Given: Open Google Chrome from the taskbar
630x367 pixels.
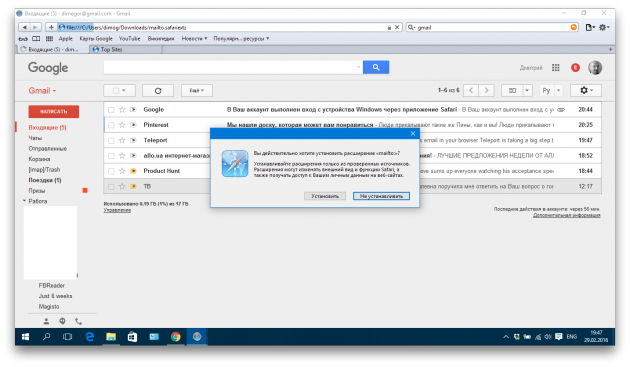Looking at the screenshot, I should tap(176, 337).
